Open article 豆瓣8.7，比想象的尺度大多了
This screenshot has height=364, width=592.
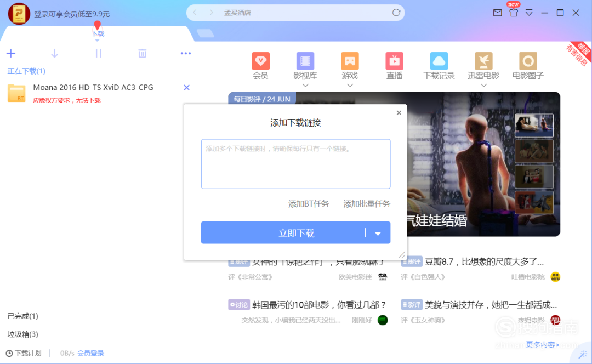[485, 261]
